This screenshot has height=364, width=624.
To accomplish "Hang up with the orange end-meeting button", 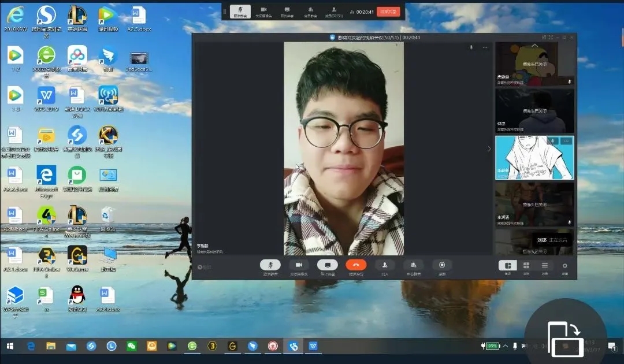I will point(356,265).
